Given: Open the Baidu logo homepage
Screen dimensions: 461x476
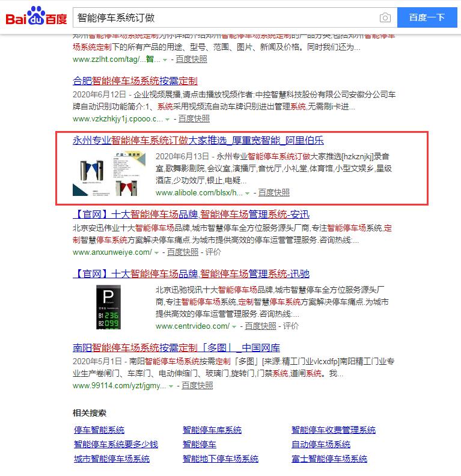Looking at the screenshot, I should 36,16.
